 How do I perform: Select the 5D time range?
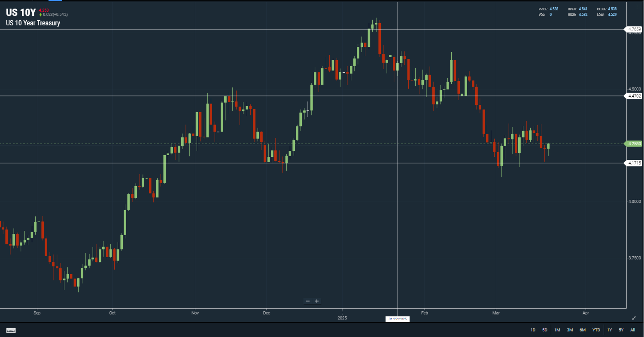(545, 330)
